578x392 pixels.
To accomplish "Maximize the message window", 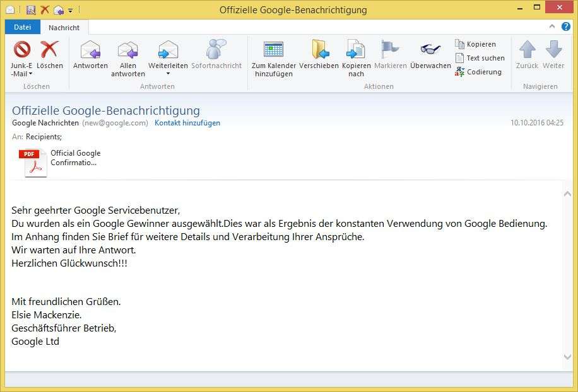I will tap(537, 8).
